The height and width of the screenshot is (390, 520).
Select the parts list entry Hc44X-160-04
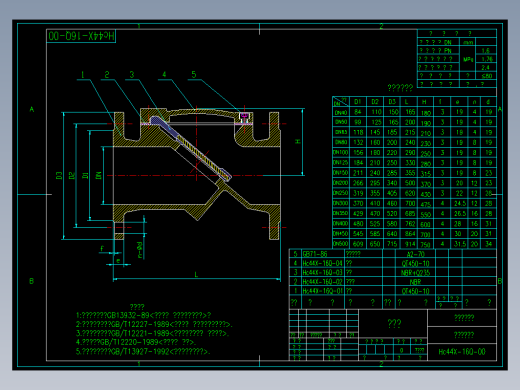coord(322,263)
